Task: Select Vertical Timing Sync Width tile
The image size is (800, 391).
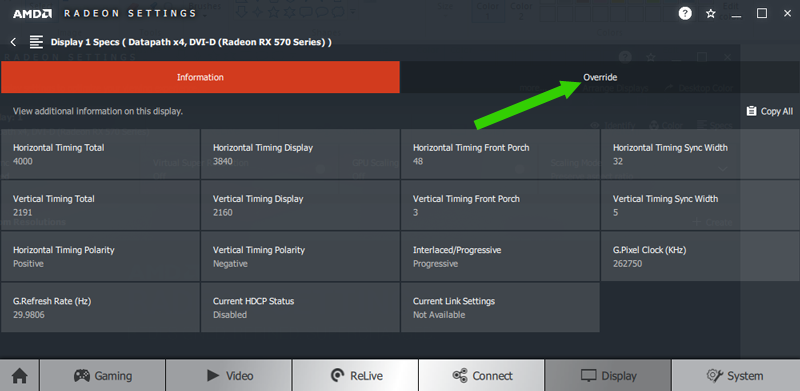Action: (x=701, y=205)
